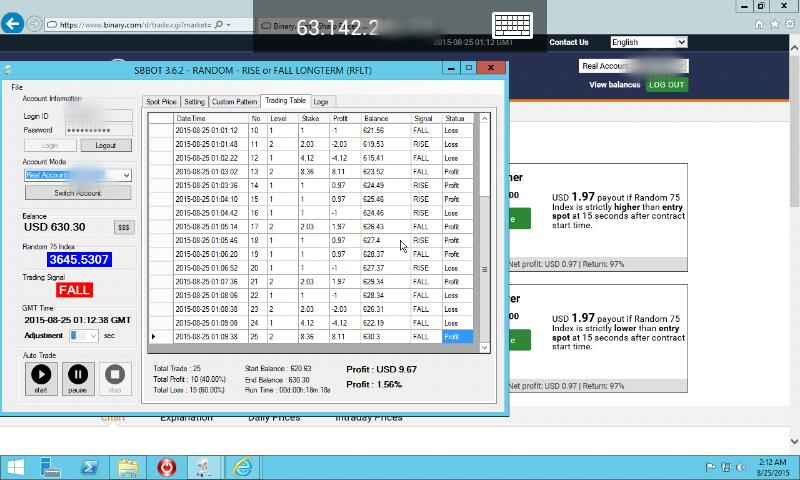Open the SBBOT window system icon
Viewport: 800px width, 480px height.
(8, 70)
